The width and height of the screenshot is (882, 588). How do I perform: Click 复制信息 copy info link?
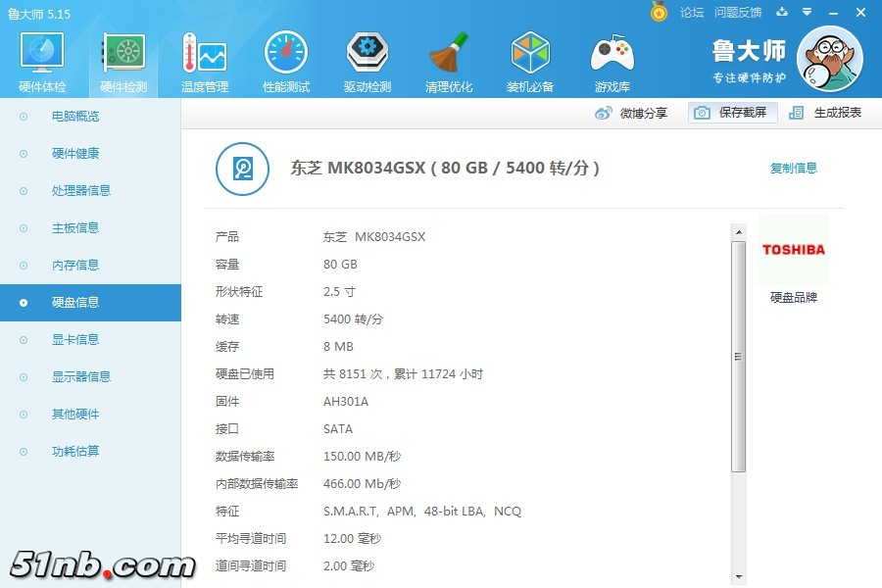point(793,168)
